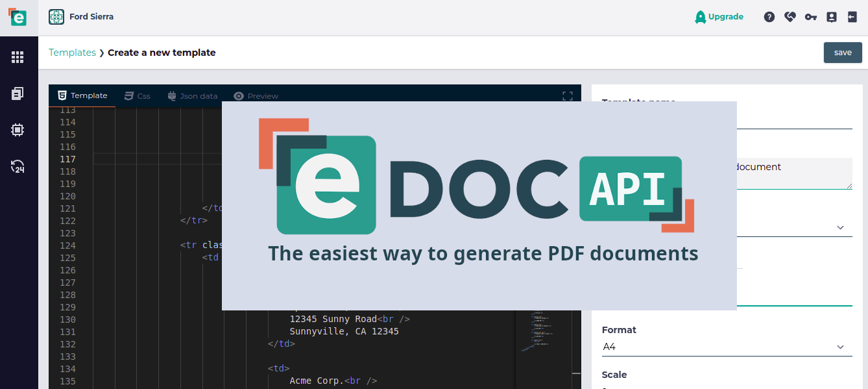Open the chip processor icon in sidebar
The width and height of the screenshot is (868, 389).
tap(18, 130)
